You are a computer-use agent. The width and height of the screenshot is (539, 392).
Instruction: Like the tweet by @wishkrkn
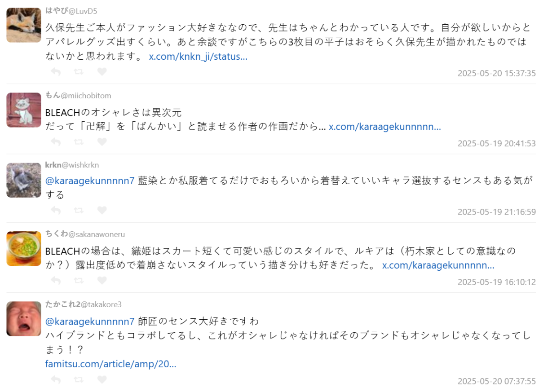102,210
